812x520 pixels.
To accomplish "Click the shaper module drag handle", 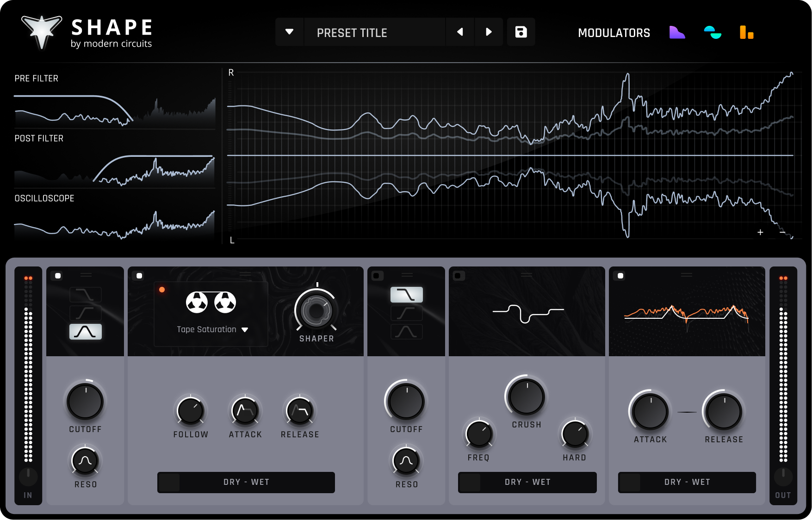I will point(245,275).
